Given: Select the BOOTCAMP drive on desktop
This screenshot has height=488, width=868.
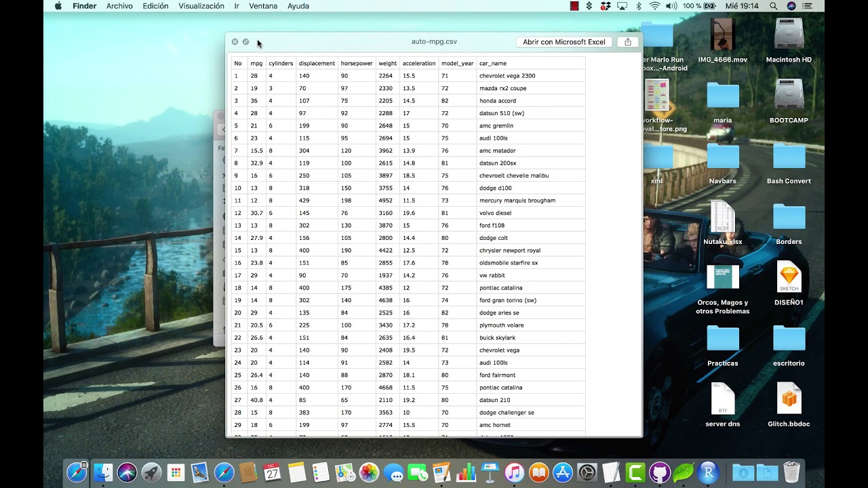Looking at the screenshot, I should [789, 101].
